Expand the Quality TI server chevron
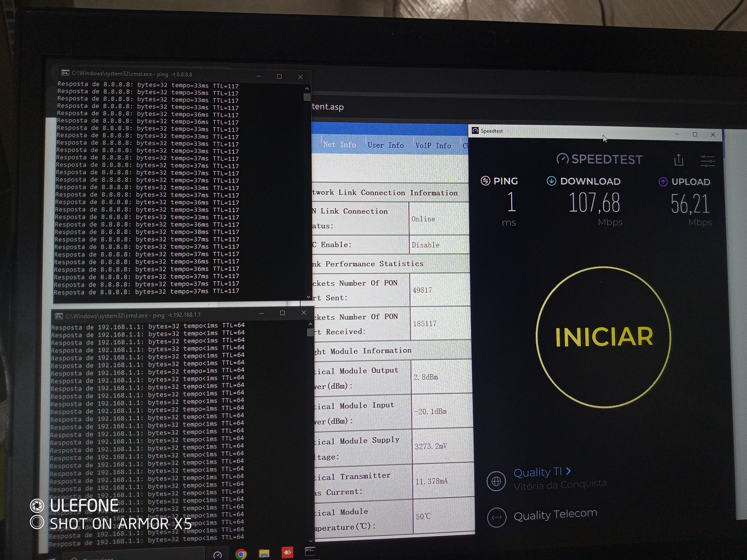Image resolution: width=747 pixels, height=560 pixels. coord(568,471)
